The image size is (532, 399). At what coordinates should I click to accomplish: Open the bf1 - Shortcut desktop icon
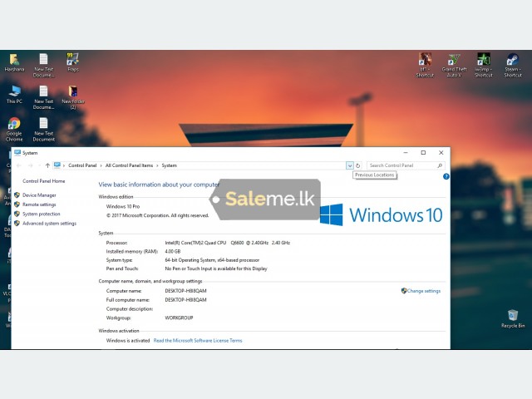[425, 66]
